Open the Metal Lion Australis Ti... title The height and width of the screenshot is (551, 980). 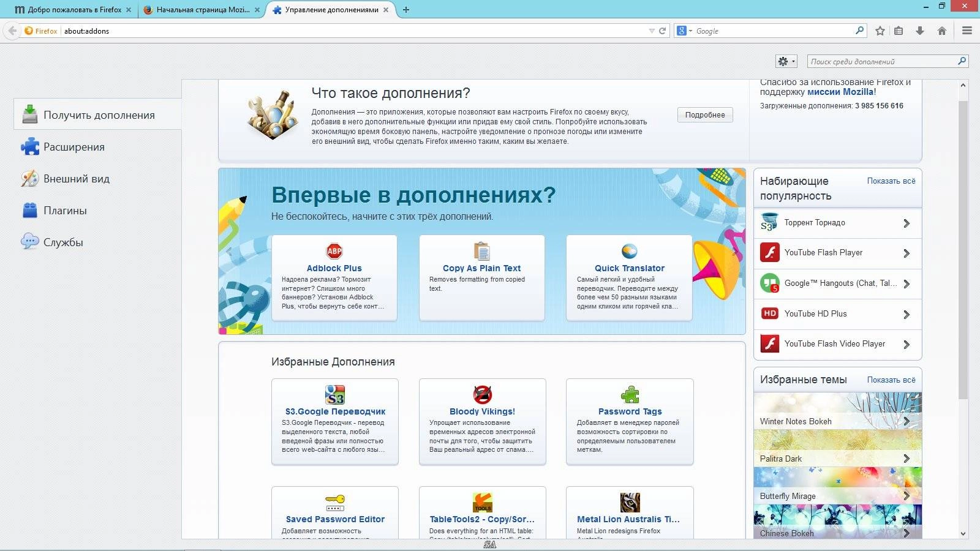pos(628,519)
